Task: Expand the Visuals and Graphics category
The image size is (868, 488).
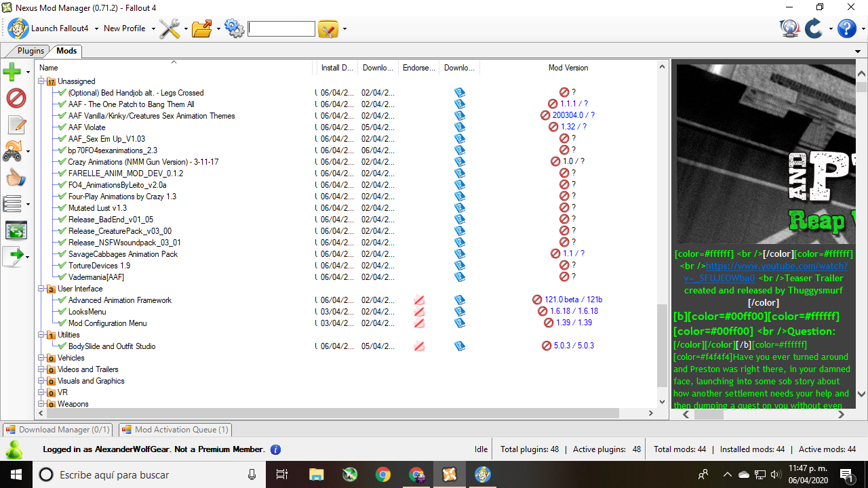Action: point(41,381)
